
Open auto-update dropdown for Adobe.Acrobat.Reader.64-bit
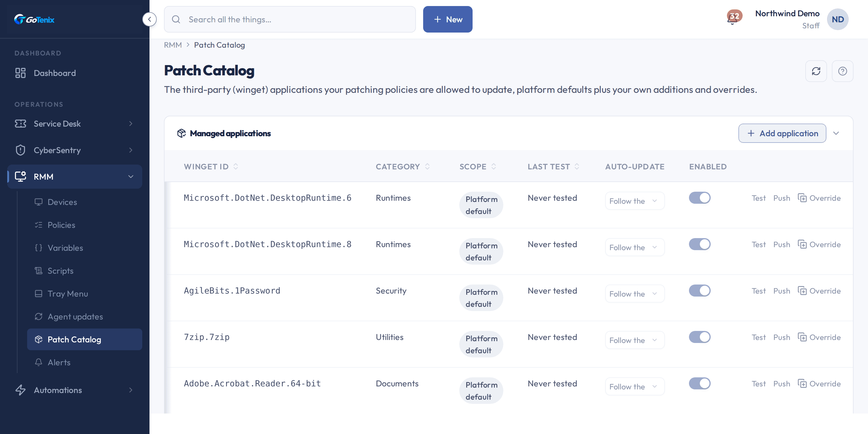point(634,386)
